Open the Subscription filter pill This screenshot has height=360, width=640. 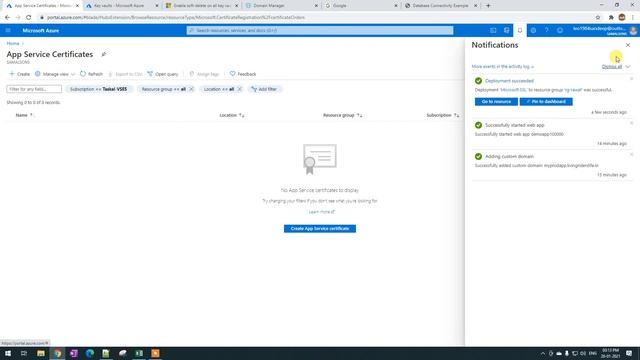click(98, 89)
